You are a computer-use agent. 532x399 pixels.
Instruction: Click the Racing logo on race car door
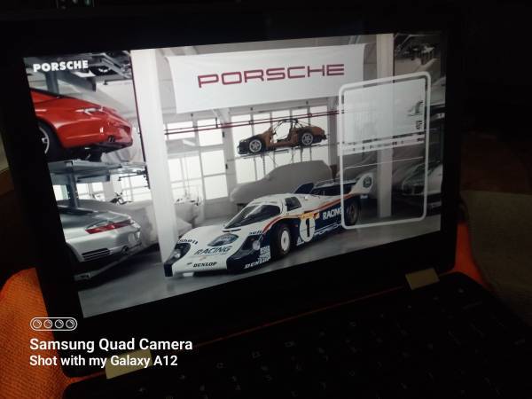332,214
